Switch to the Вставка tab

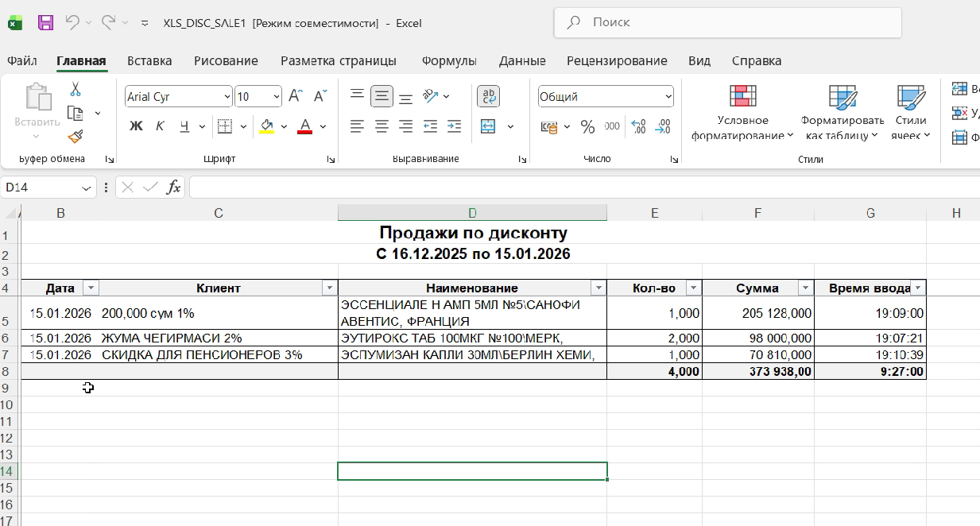click(149, 60)
